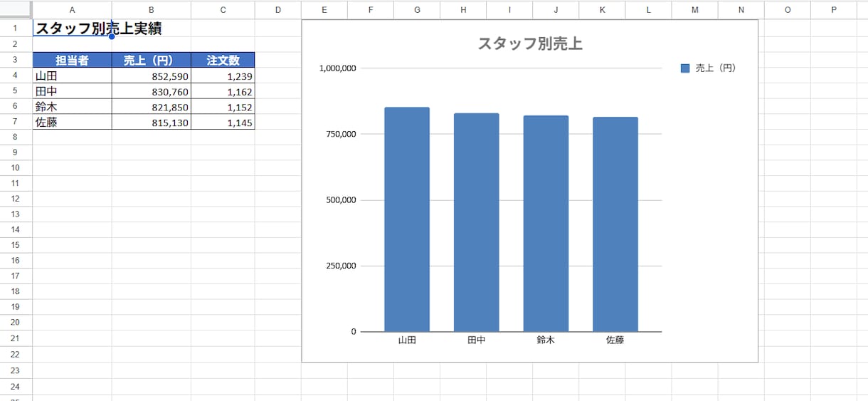Click the 田中 axis label under chart

coord(477,340)
